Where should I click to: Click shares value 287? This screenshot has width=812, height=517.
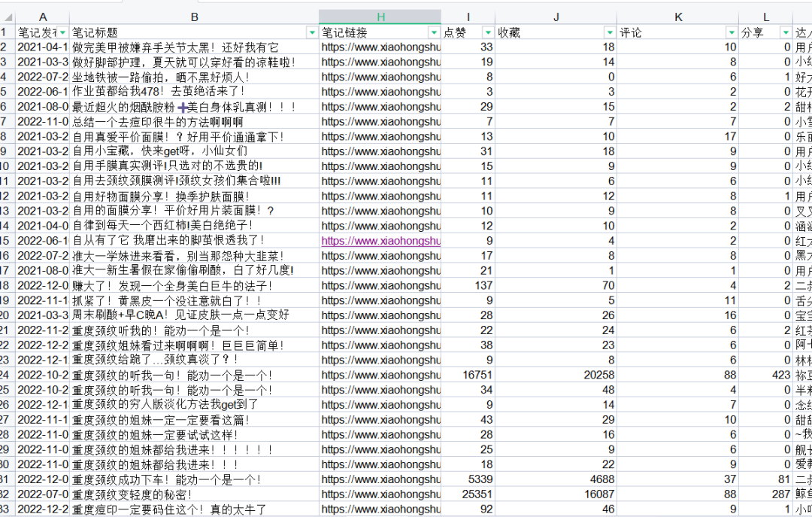pyautogui.click(x=766, y=494)
